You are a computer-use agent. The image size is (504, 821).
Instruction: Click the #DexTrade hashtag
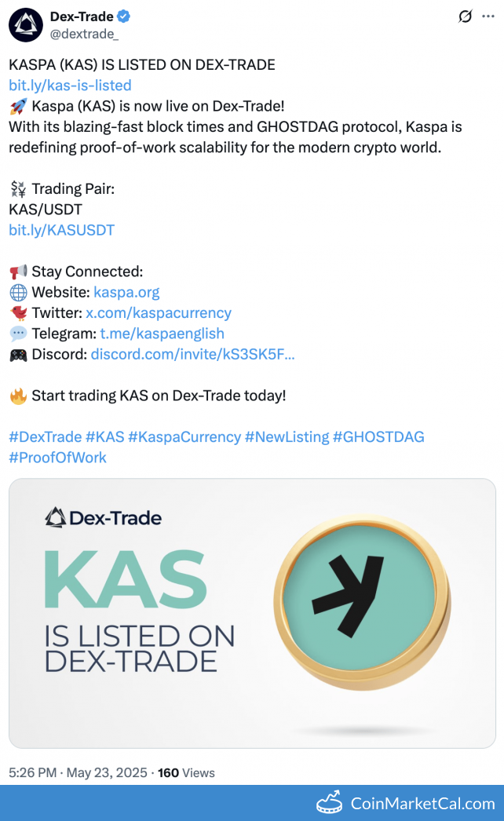(x=45, y=436)
